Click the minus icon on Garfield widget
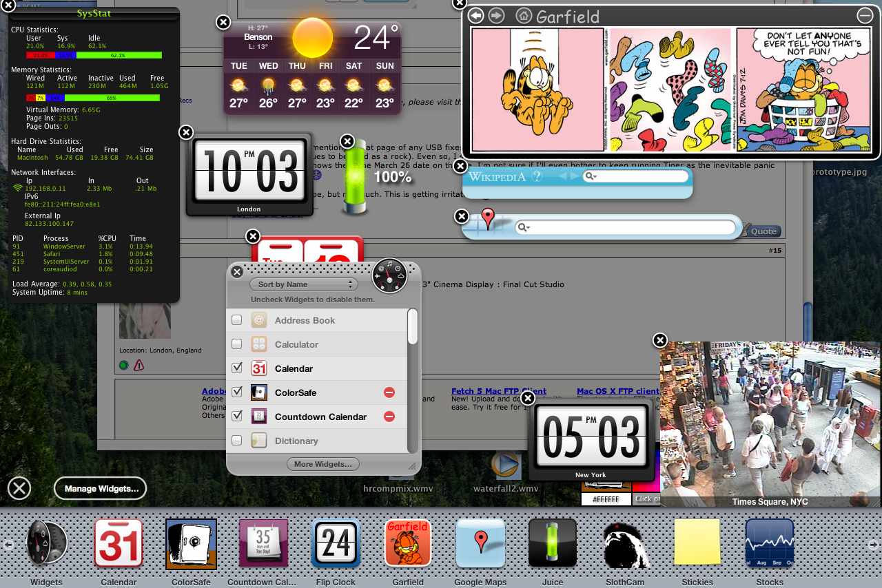 click(865, 15)
